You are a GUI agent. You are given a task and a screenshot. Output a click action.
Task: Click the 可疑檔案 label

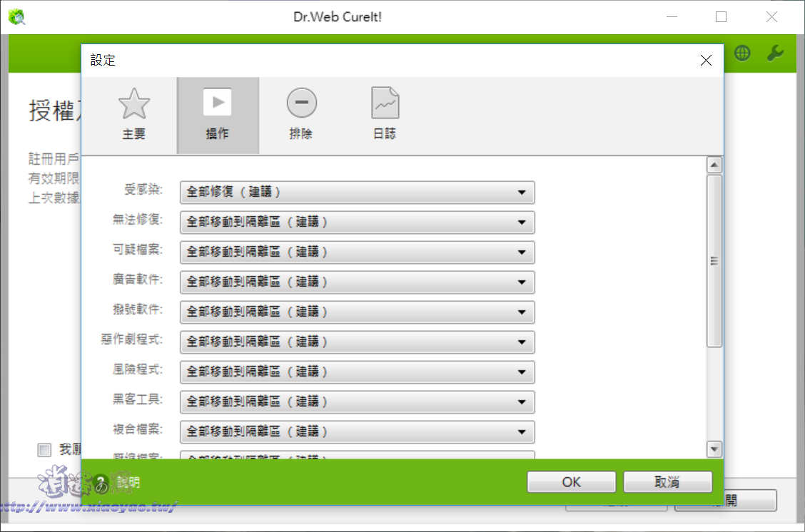tap(138, 250)
